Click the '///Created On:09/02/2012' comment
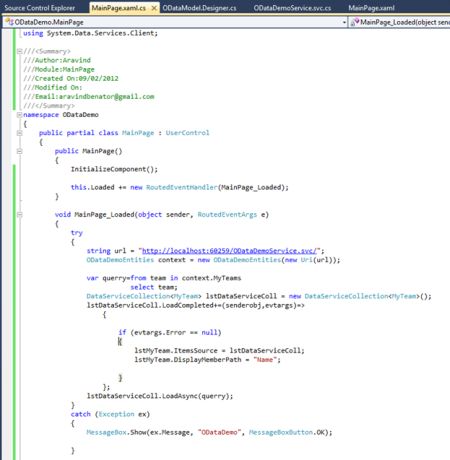 point(71,78)
